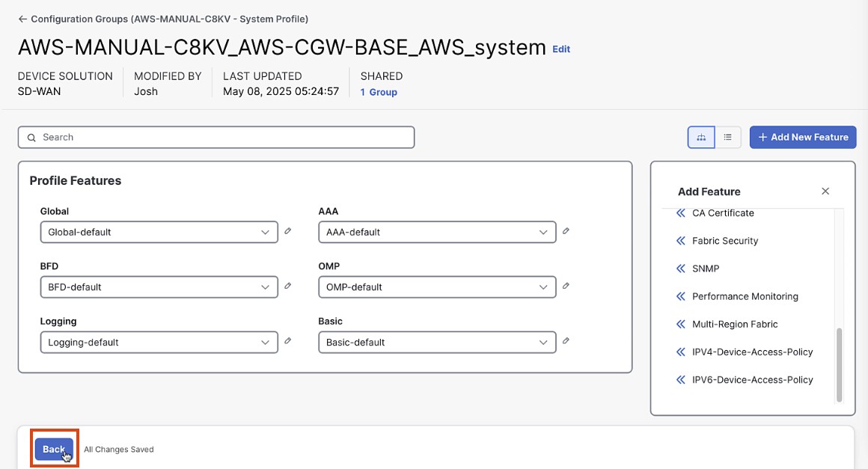Click the profile title AWS-MANUAL-C8KV_AWS-CGW-BASE_AWS_system
The height and width of the screenshot is (469, 868).
coord(282,48)
